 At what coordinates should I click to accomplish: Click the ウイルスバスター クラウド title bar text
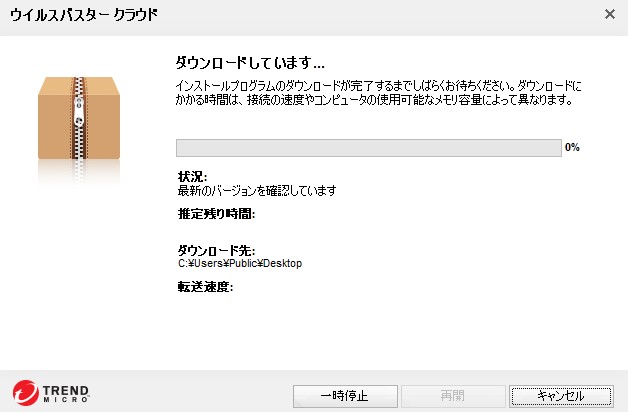click(x=84, y=15)
